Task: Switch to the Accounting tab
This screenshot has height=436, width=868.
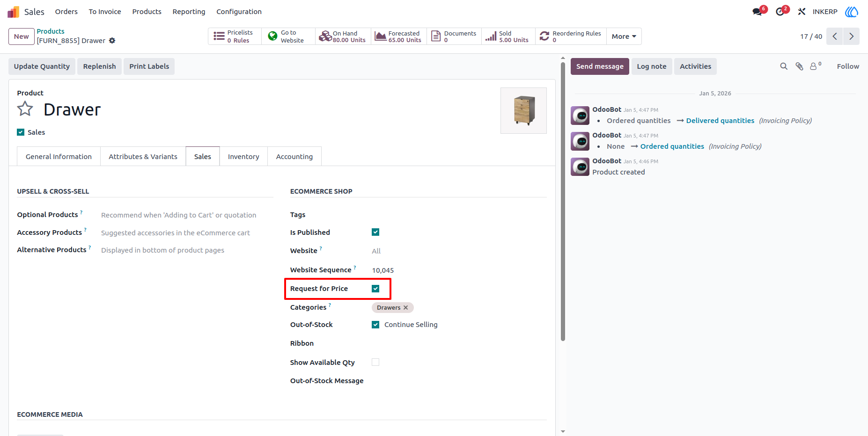Action: [294, 157]
